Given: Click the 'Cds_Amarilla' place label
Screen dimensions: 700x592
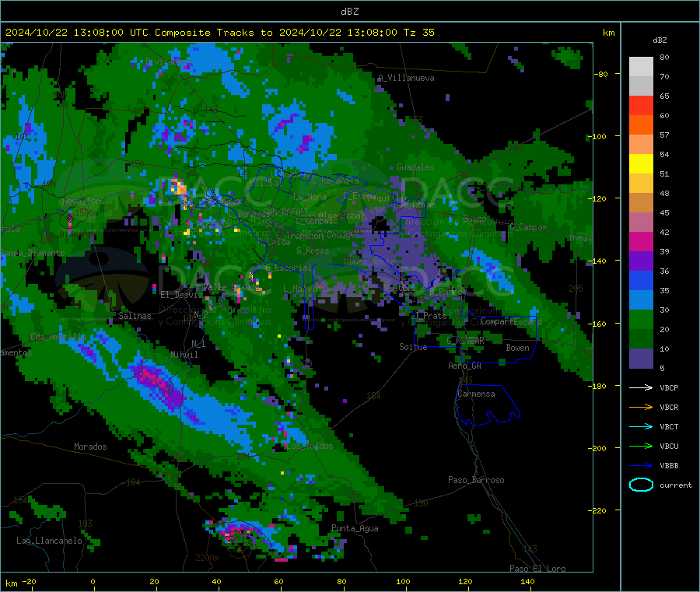Looking at the screenshot, I should tap(58, 337).
